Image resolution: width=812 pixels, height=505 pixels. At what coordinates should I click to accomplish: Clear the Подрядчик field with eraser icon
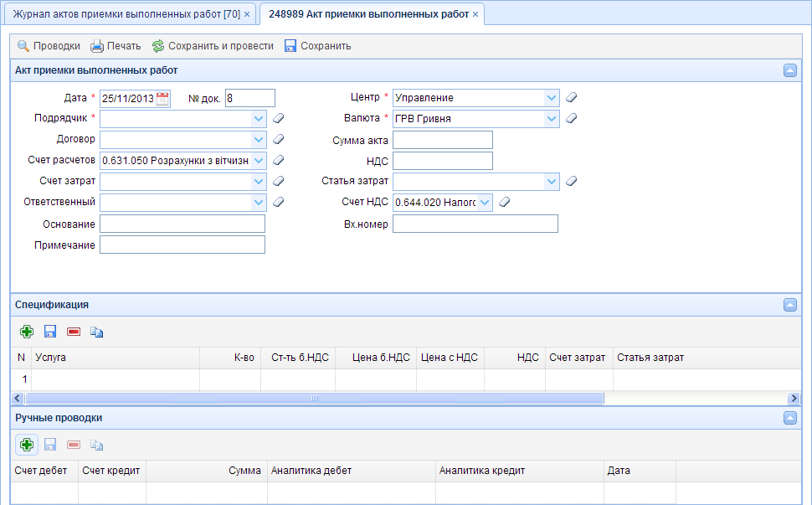click(279, 119)
